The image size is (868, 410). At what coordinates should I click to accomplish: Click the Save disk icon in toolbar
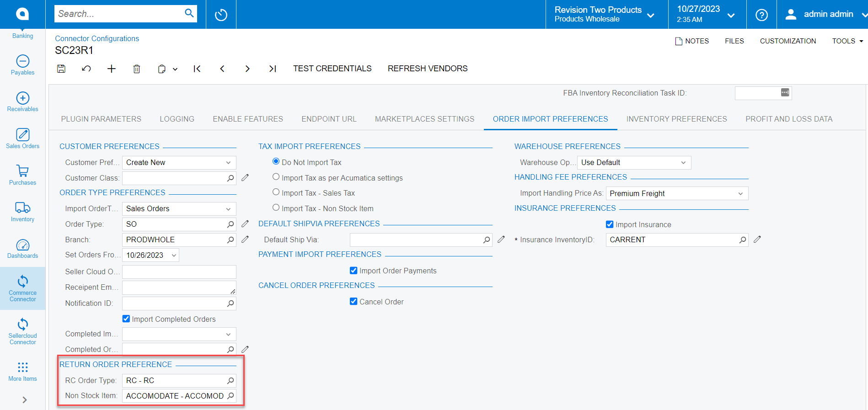(61, 69)
